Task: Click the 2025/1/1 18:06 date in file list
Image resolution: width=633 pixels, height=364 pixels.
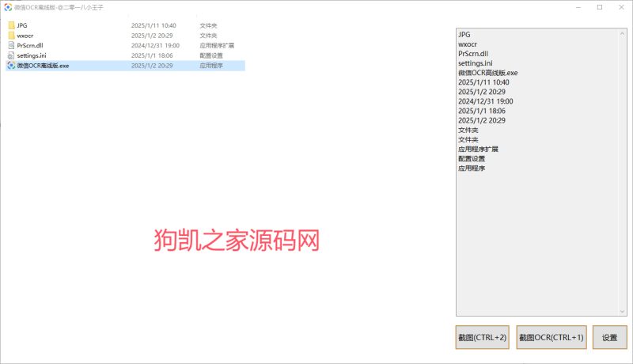Action: click(x=152, y=55)
